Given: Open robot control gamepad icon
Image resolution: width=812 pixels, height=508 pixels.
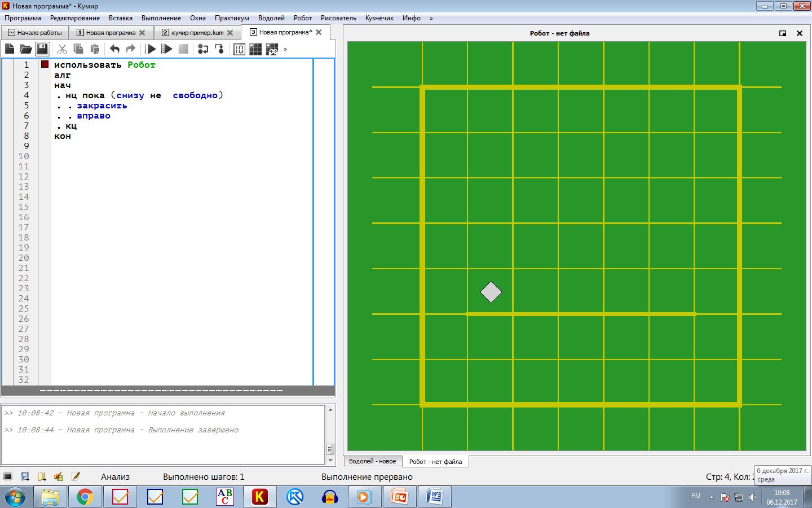Looking at the screenshot, I should (x=272, y=49).
